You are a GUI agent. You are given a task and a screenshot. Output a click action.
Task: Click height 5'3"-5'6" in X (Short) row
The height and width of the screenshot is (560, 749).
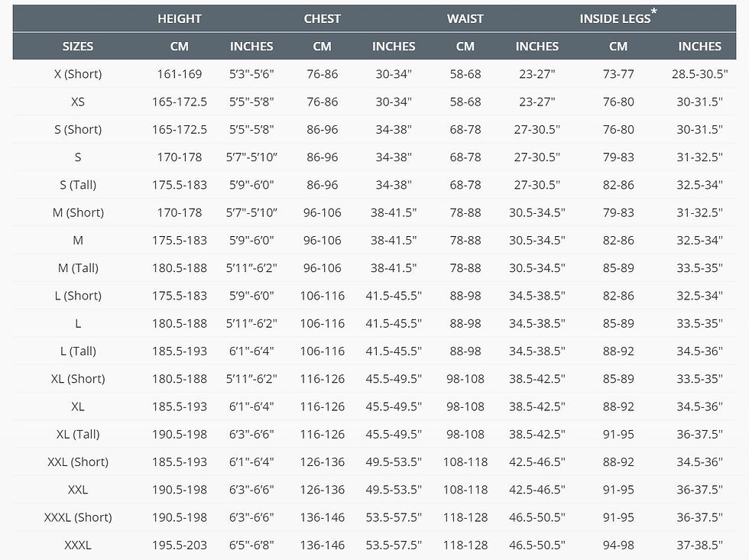click(x=251, y=74)
